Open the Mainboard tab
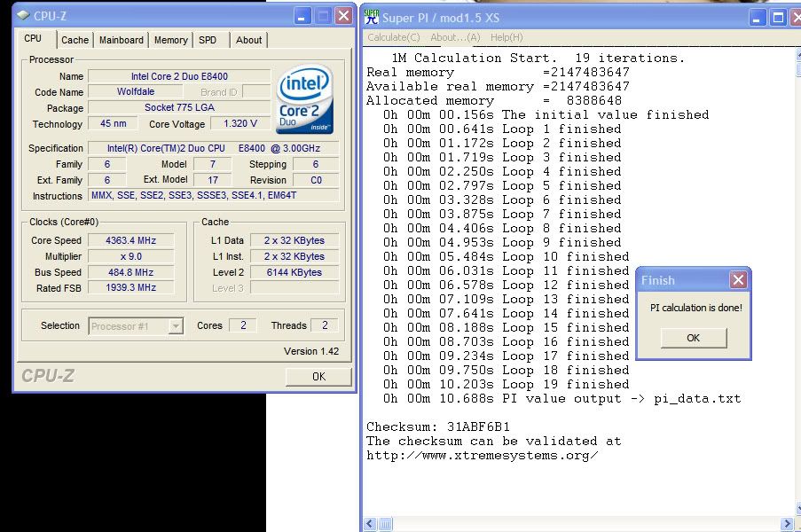 (x=121, y=40)
